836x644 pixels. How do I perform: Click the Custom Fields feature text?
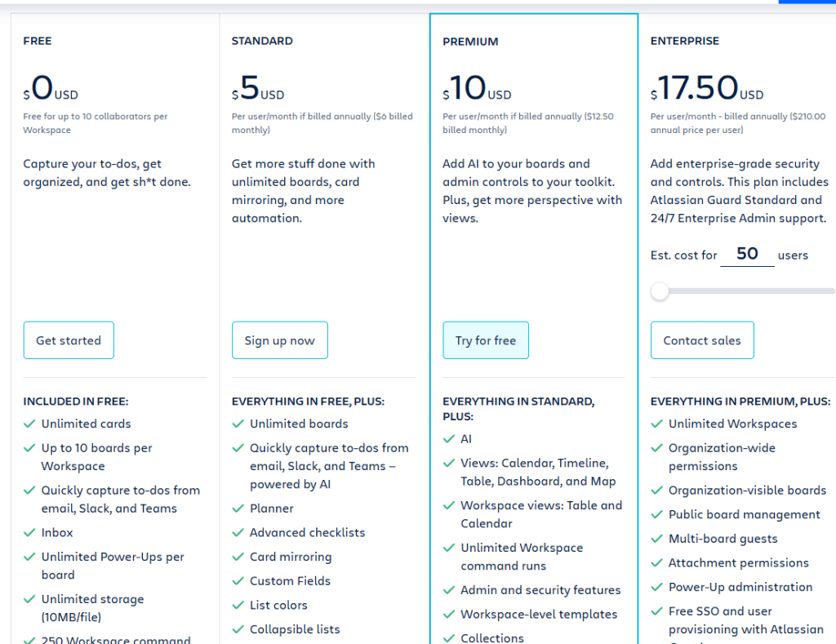pos(290,581)
